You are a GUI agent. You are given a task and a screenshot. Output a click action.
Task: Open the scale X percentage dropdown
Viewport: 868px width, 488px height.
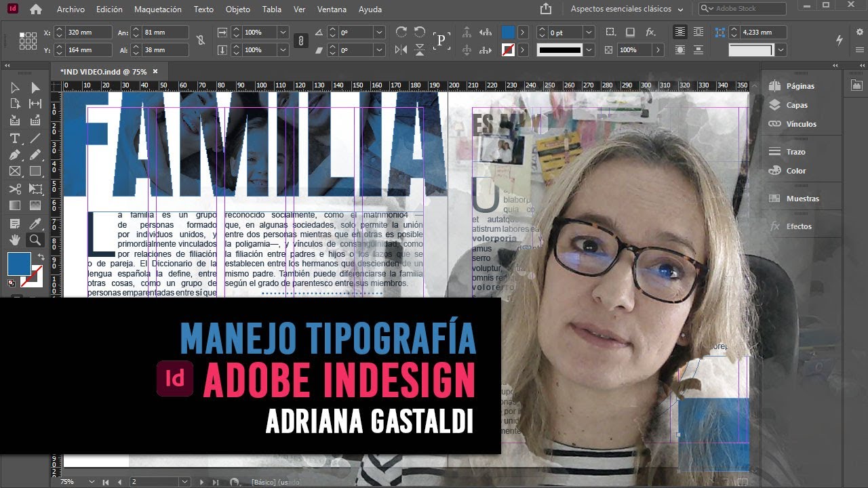(x=283, y=33)
